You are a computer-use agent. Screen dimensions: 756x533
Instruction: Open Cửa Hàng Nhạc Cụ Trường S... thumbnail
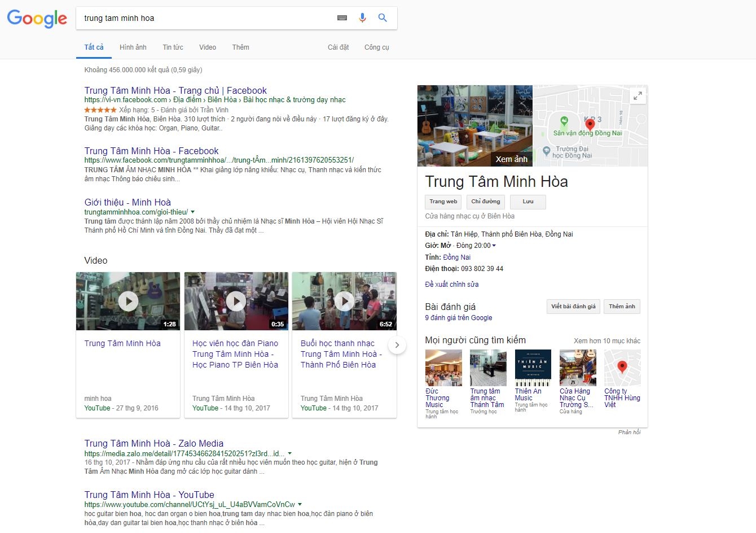(578, 368)
